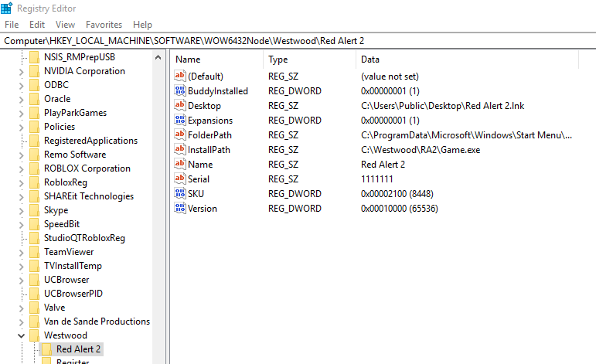Click the TeamViewer folder icon
The image size is (596, 364).
(x=34, y=252)
